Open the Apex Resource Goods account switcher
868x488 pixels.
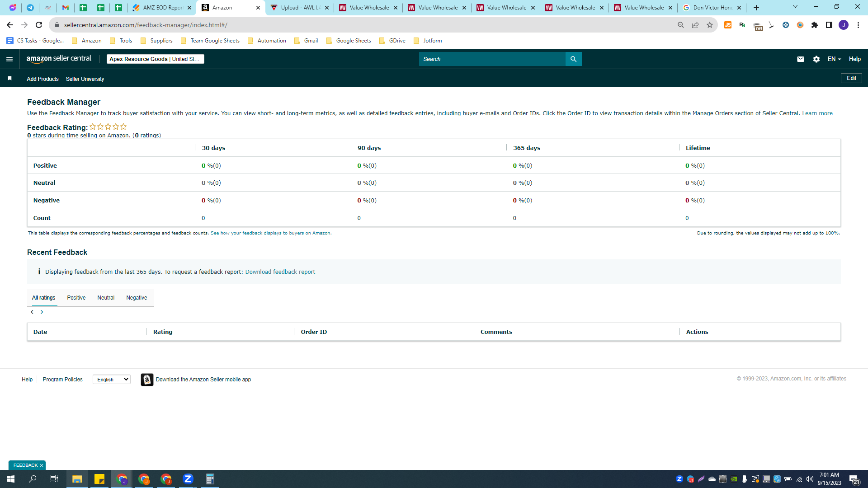155,59
